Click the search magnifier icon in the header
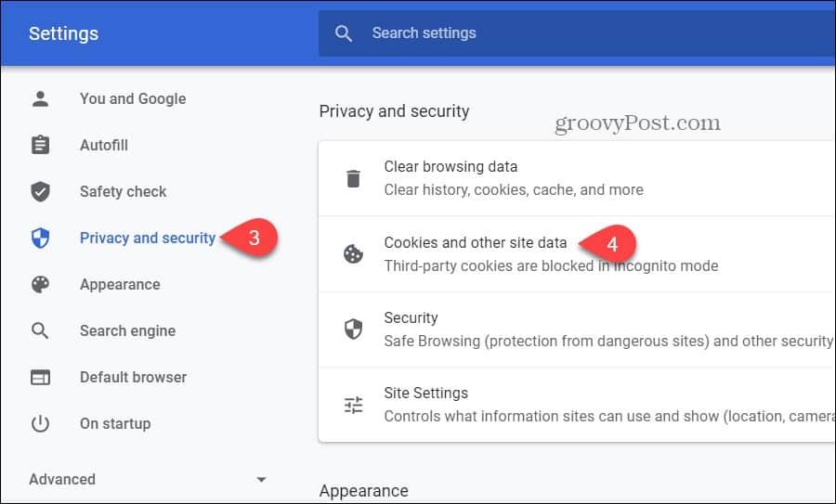836x504 pixels. [344, 33]
